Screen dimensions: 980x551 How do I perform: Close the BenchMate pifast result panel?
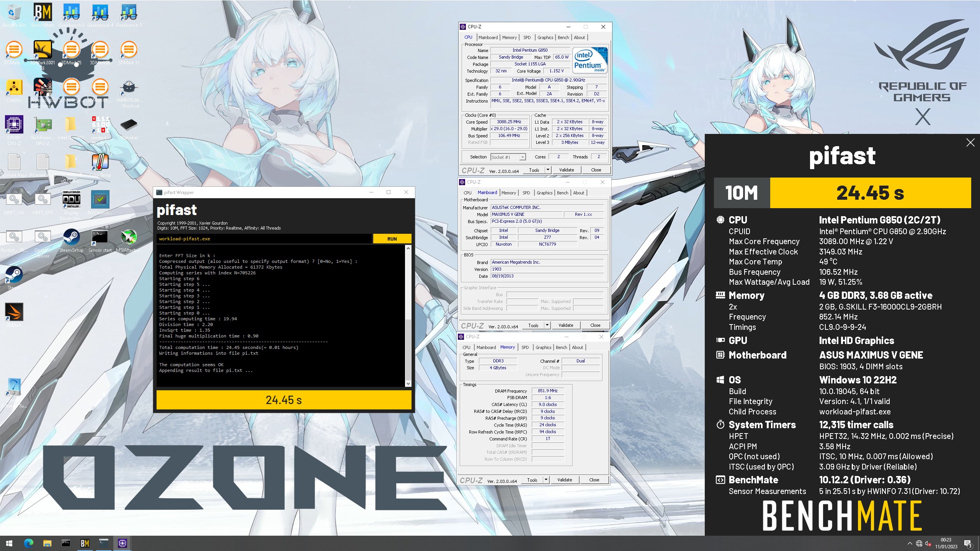pos(970,143)
